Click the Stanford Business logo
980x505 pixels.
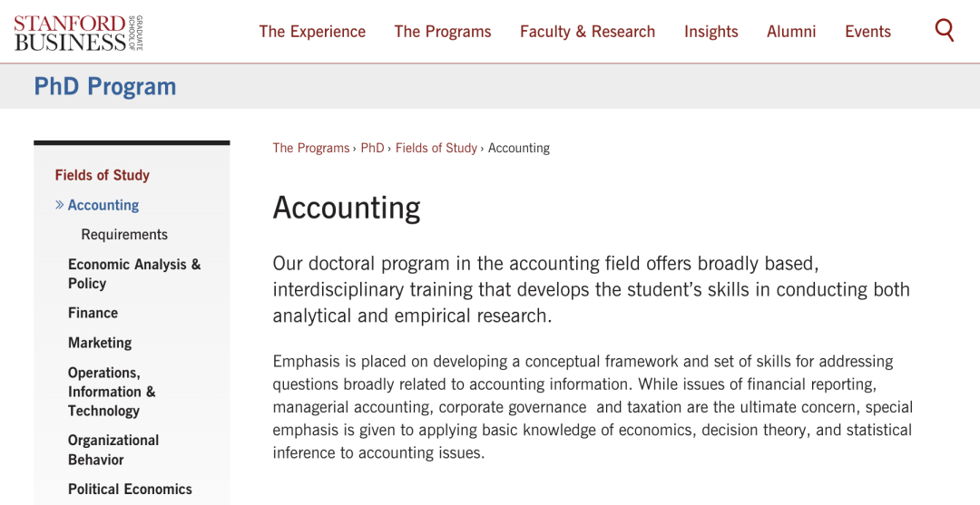coord(78,32)
